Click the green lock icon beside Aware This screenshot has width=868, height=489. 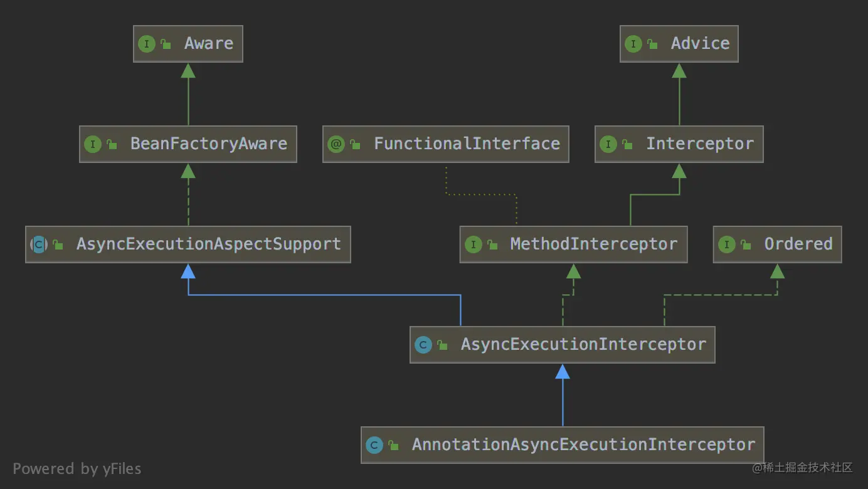(x=166, y=44)
